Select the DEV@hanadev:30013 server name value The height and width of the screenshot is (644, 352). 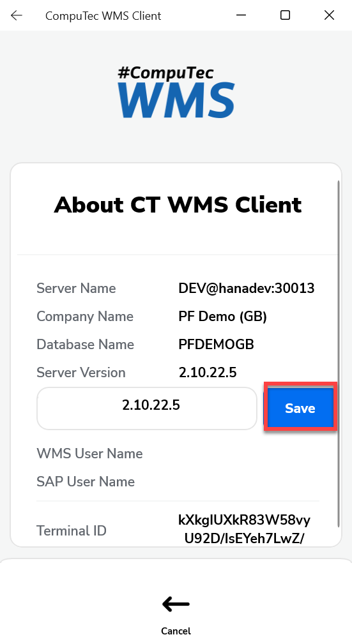pyautogui.click(x=247, y=288)
